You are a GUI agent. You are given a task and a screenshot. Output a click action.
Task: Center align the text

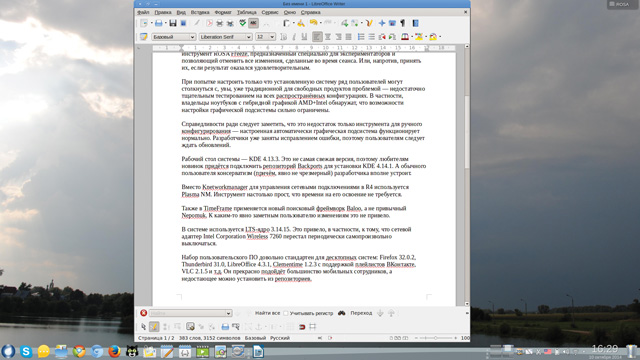pyautogui.click(x=328, y=37)
